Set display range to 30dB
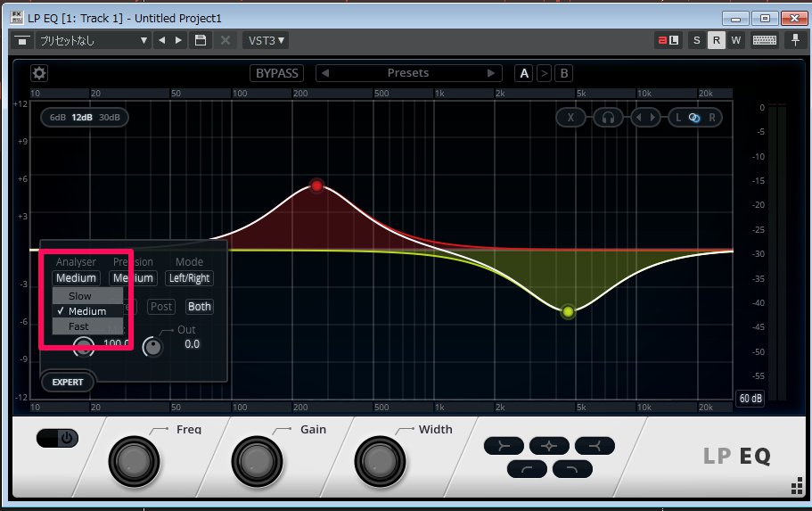 [x=110, y=117]
